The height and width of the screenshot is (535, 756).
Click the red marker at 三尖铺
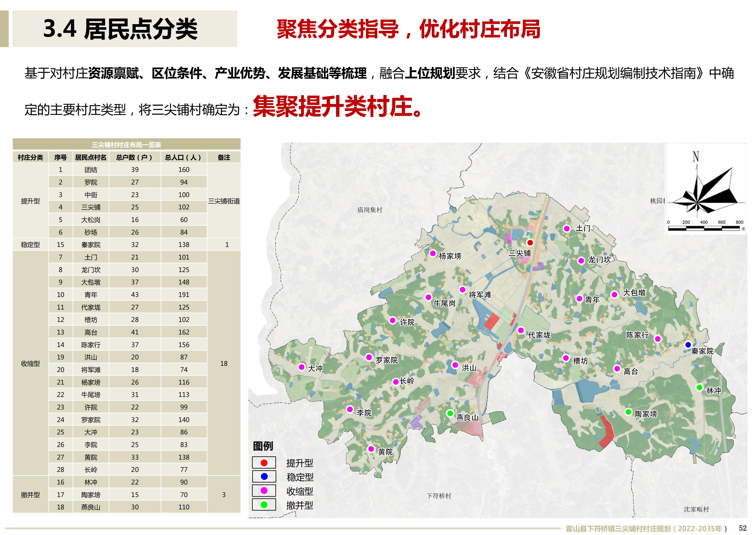[530, 243]
